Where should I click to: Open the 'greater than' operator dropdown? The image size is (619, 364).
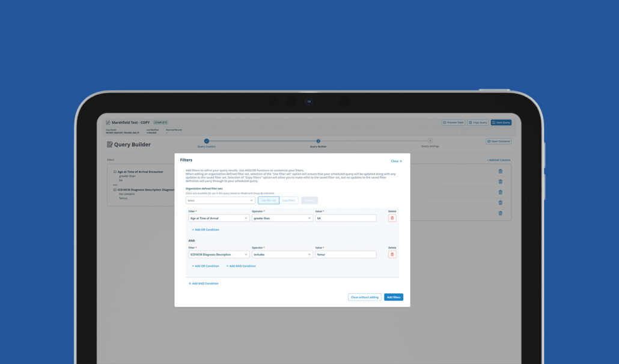pyautogui.click(x=282, y=218)
